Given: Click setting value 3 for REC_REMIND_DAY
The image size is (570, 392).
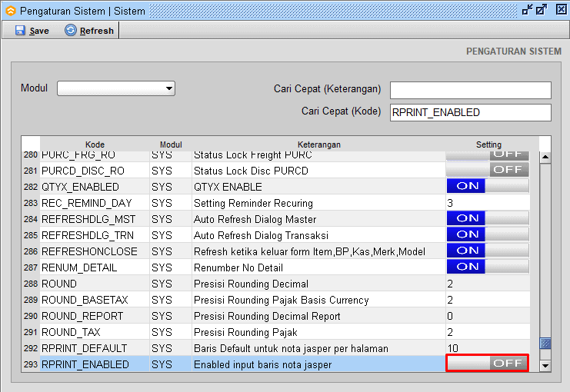Looking at the screenshot, I should (488, 203).
